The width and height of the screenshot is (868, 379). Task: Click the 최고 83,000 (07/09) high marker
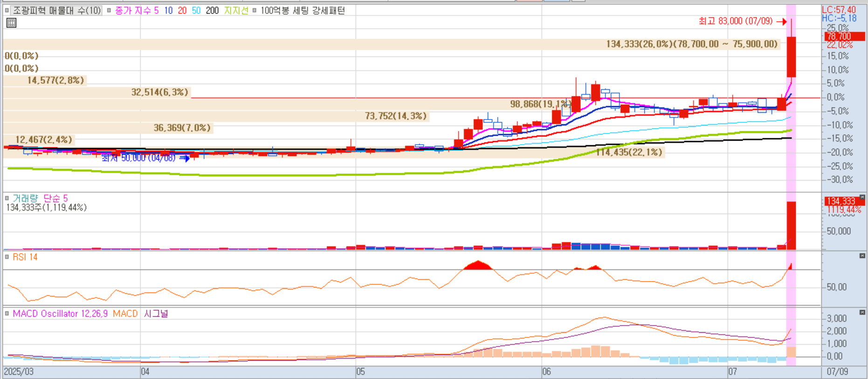pyautogui.click(x=742, y=21)
